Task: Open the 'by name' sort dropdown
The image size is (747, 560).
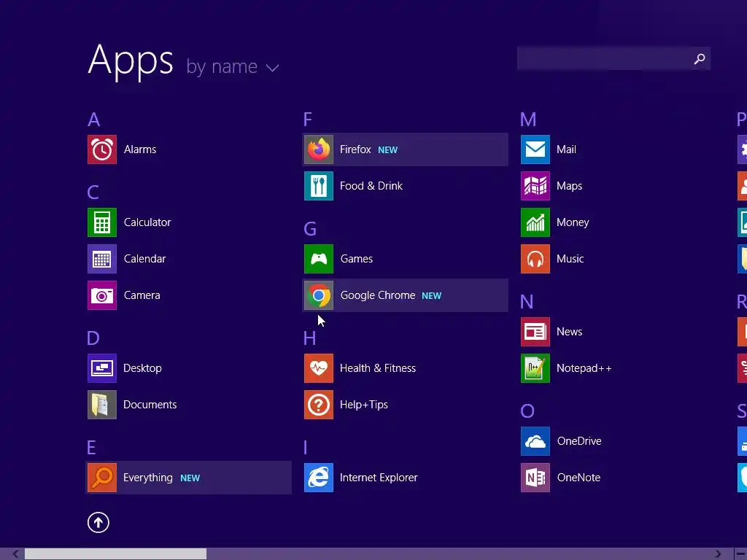Action: 233,67
